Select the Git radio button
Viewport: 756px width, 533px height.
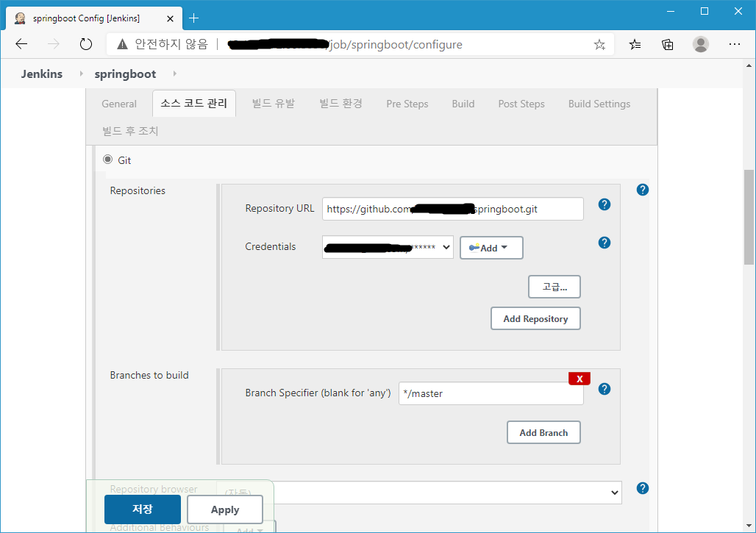pyautogui.click(x=108, y=160)
